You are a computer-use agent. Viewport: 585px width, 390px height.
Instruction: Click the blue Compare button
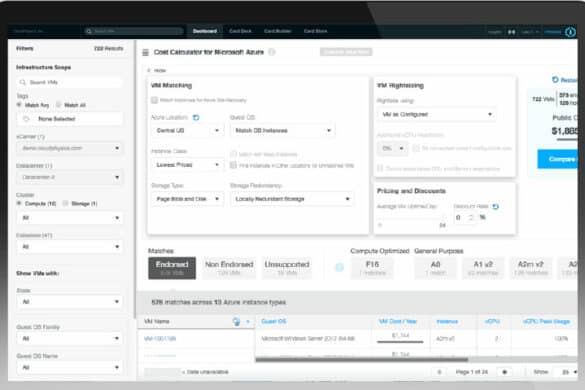[558, 159]
